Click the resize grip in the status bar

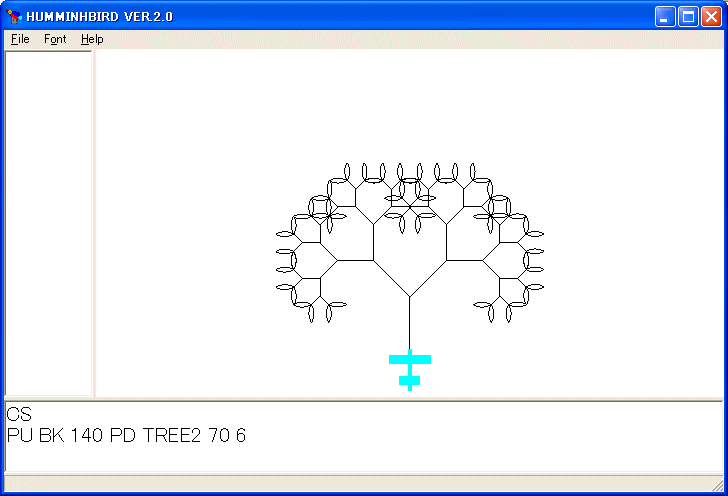click(x=717, y=485)
